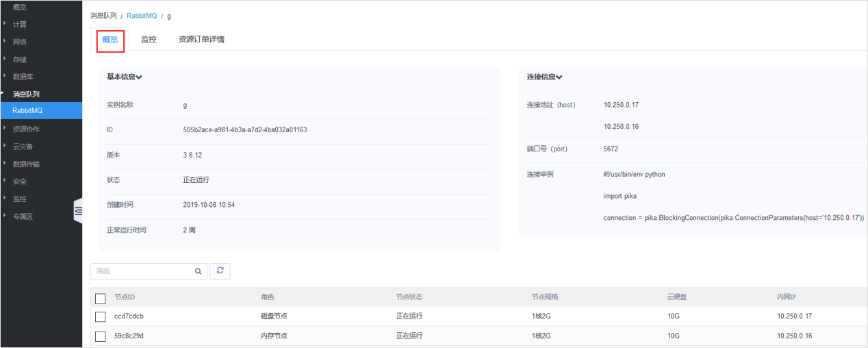Click the 内存节点 role cell
The height and width of the screenshot is (348, 868).
pos(274,336)
